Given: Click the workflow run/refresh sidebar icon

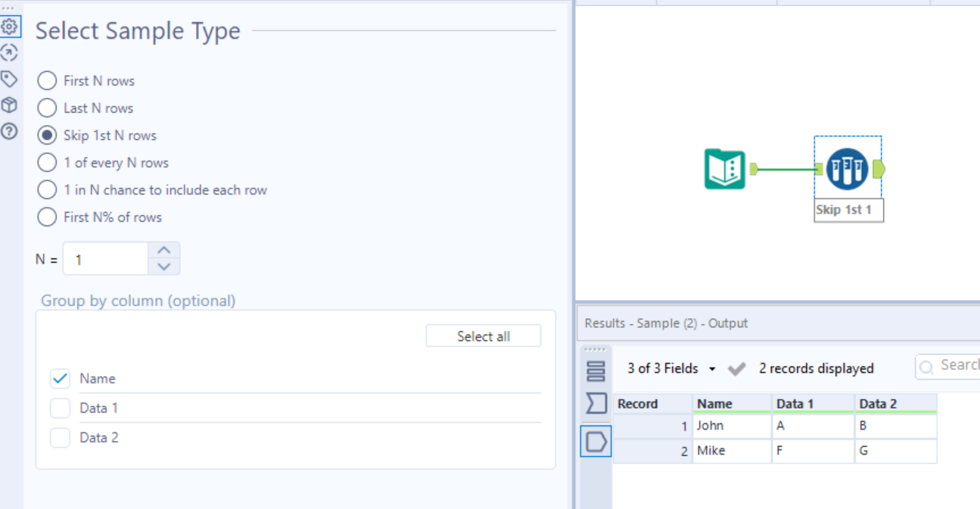Looking at the screenshot, I should [x=10, y=52].
